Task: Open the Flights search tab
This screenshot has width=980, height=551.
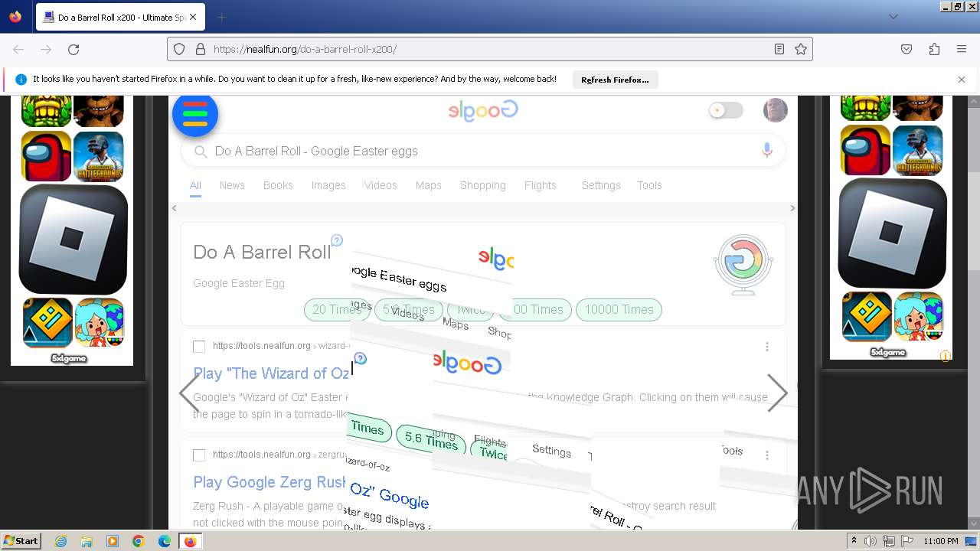Action: 541,185
